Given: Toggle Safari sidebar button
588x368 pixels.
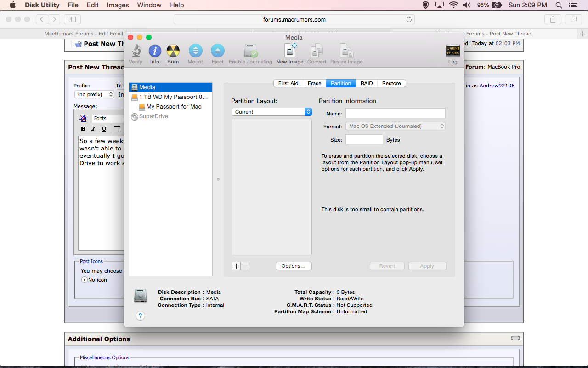Looking at the screenshot, I should point(73,19).
